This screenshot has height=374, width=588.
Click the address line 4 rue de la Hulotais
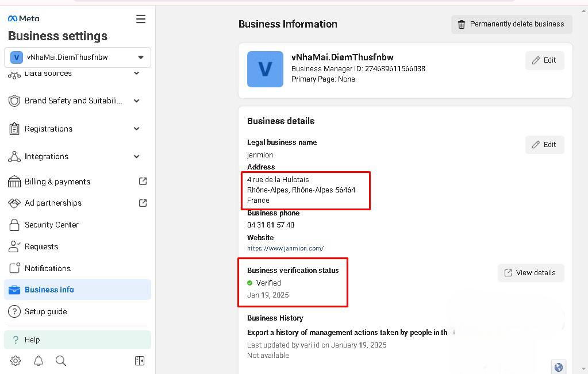click(278, 179)
